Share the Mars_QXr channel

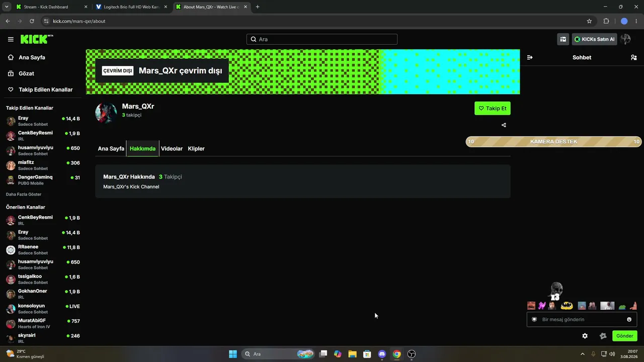[x=504, y=125]
